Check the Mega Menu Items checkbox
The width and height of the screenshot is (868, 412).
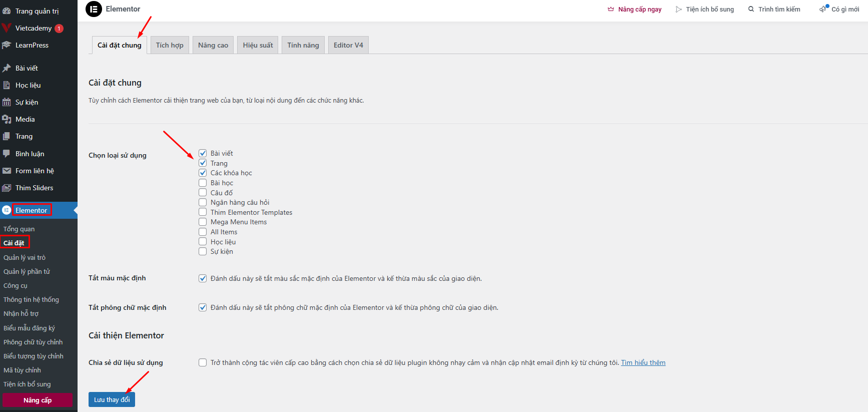click(x=203, y=222)
